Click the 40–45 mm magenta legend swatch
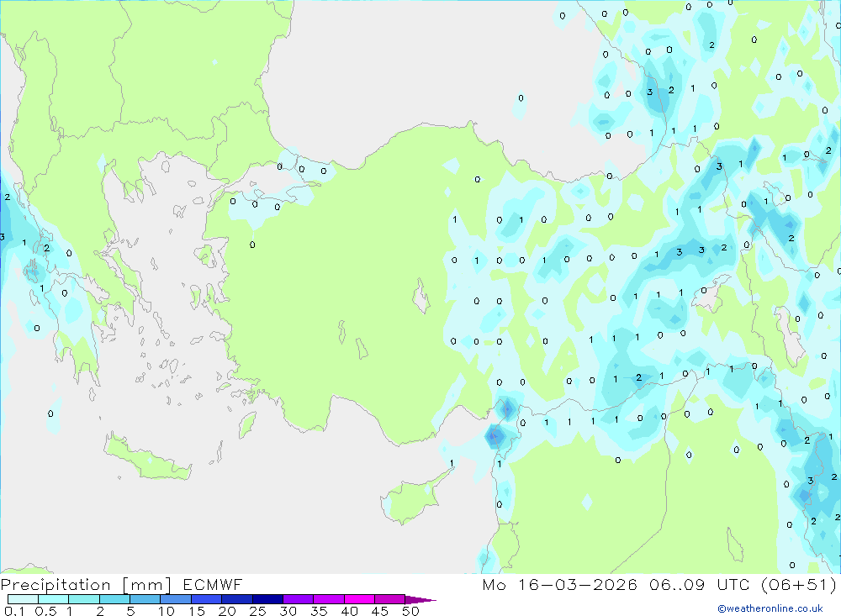The image size is (841, 616). pyautogui.click(x=359, y=599)
